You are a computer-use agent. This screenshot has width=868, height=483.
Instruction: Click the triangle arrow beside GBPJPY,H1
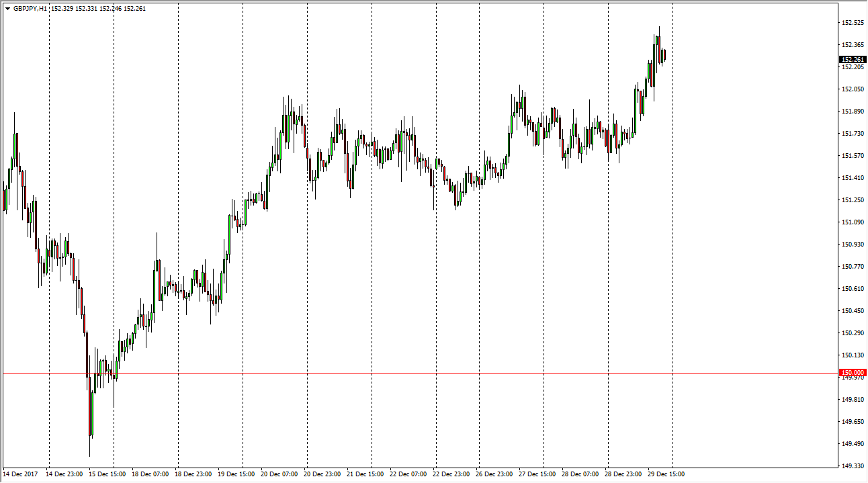7,9
